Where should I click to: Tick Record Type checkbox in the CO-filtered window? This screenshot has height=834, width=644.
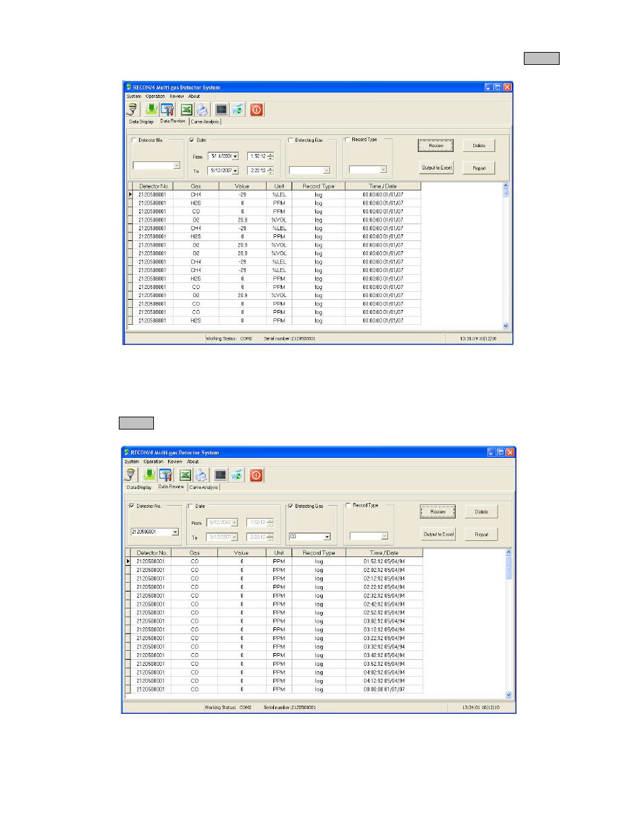(x=348, y=505)
